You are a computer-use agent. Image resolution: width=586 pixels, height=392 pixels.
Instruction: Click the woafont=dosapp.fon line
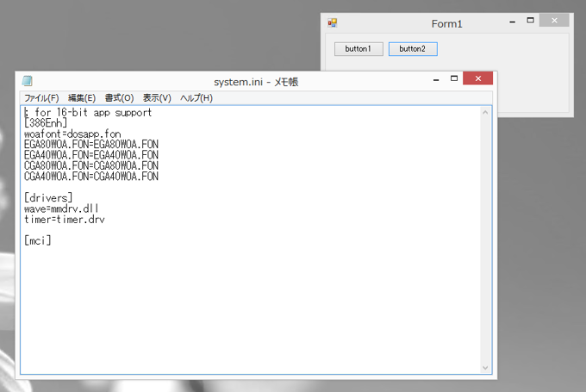pos(72,134)
